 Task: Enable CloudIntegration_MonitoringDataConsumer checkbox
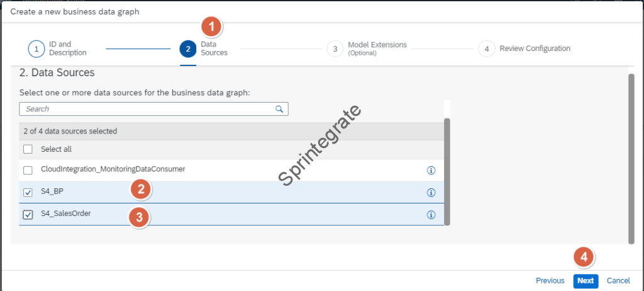[x=28, y=171]
